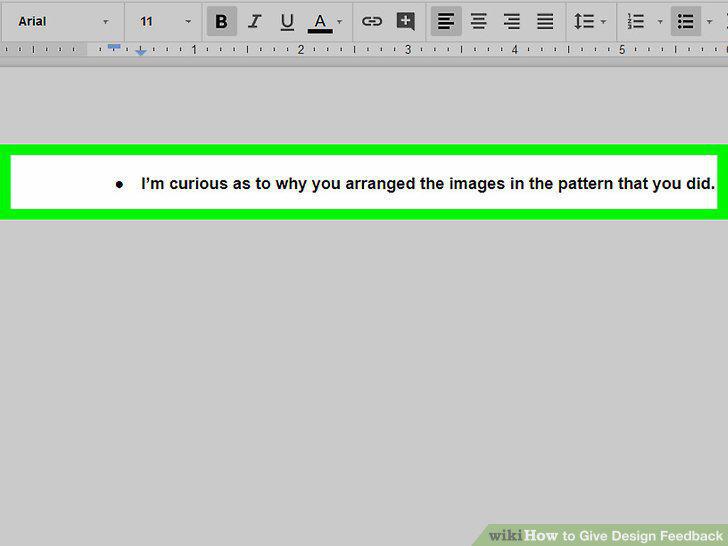
Task: Select left align
Action: point(446,21)
